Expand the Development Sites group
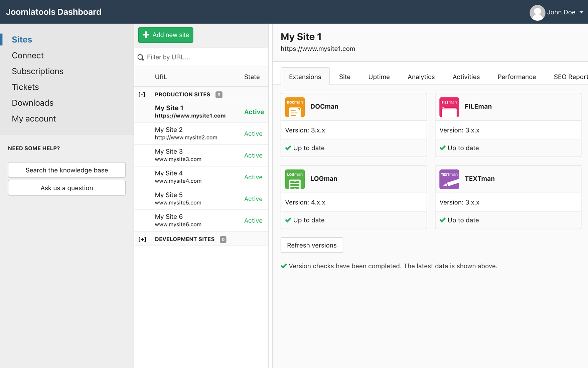 pyautogui.click(x=142, y=239)
